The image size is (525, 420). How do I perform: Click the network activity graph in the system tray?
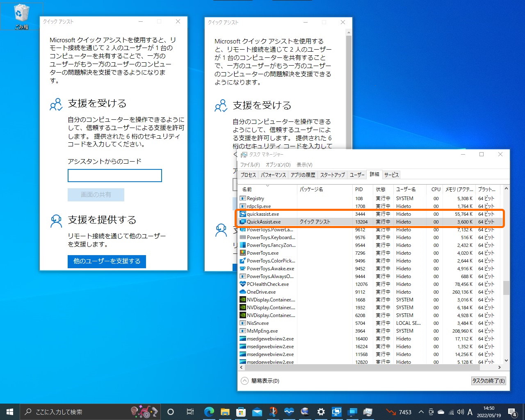[x=390, y=412]
